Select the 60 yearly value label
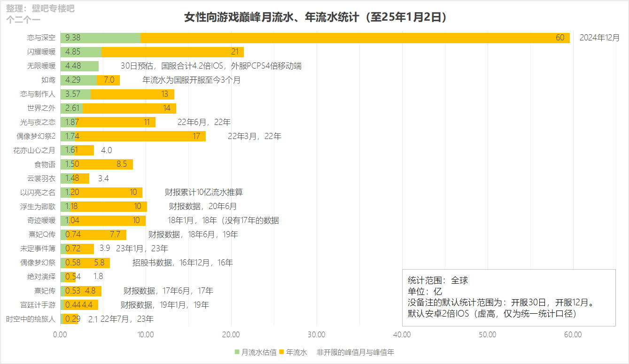The height and width of the screenshot is (364, 629). 560,38
